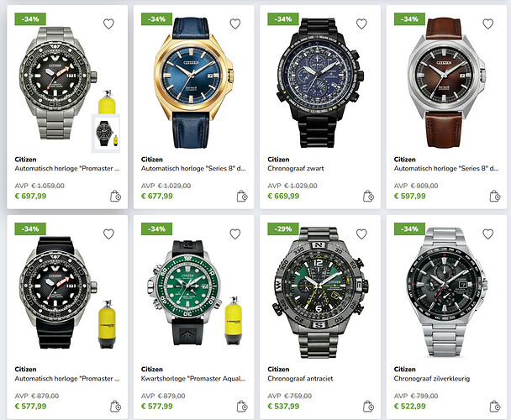Select the black-strap variant thumbnail of Promaster
This screenshot has width=511, height=420.
[106, 134]
